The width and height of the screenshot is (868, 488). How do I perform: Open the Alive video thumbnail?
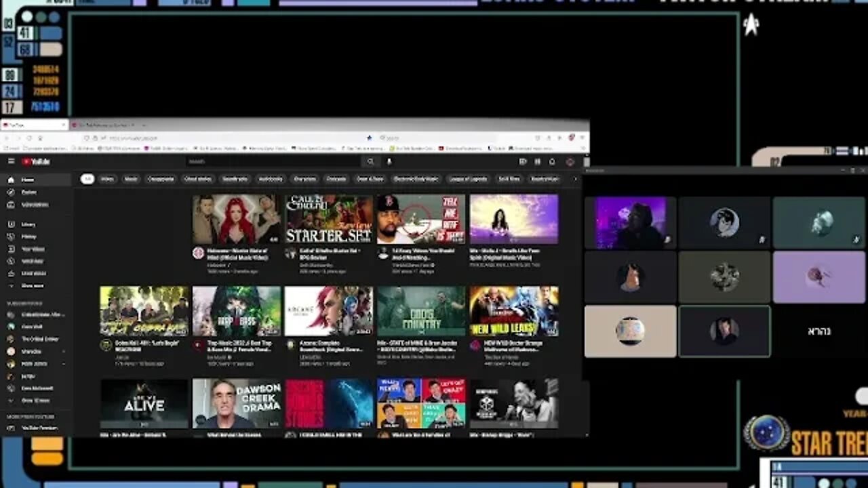[144, 403]
